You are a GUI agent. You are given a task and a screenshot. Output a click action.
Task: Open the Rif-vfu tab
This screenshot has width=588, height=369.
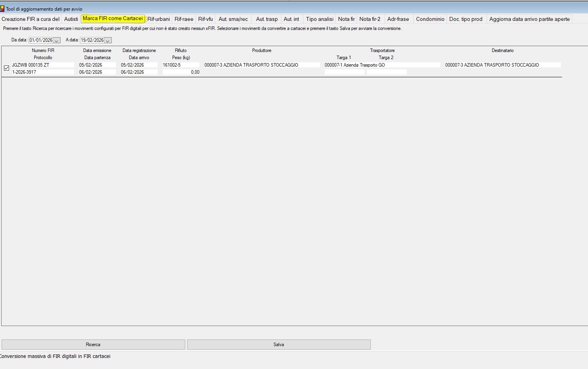pyautogui.click(x=205, y=19)
